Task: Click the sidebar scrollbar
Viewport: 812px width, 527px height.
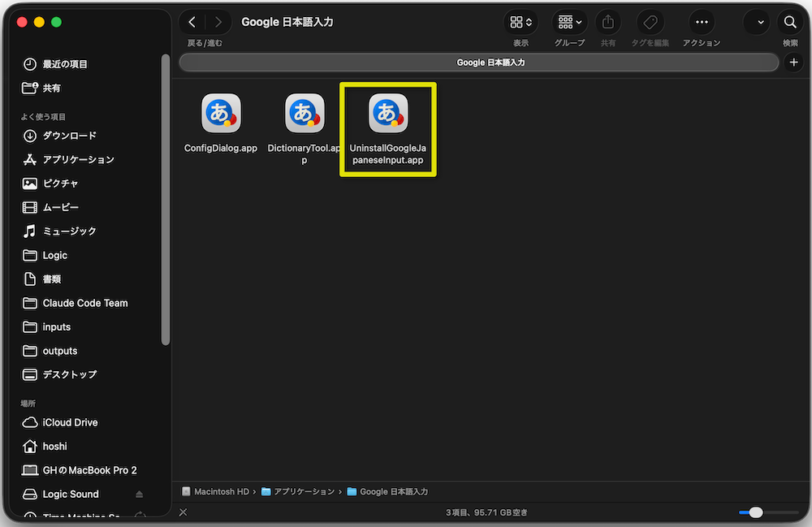Action: pos(166,199)
